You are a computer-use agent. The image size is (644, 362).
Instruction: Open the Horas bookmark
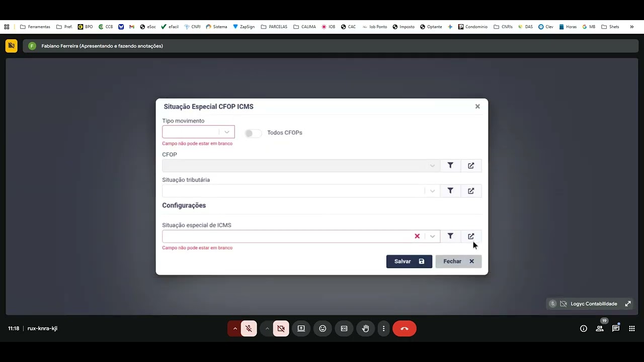click(x=568, y=27)
